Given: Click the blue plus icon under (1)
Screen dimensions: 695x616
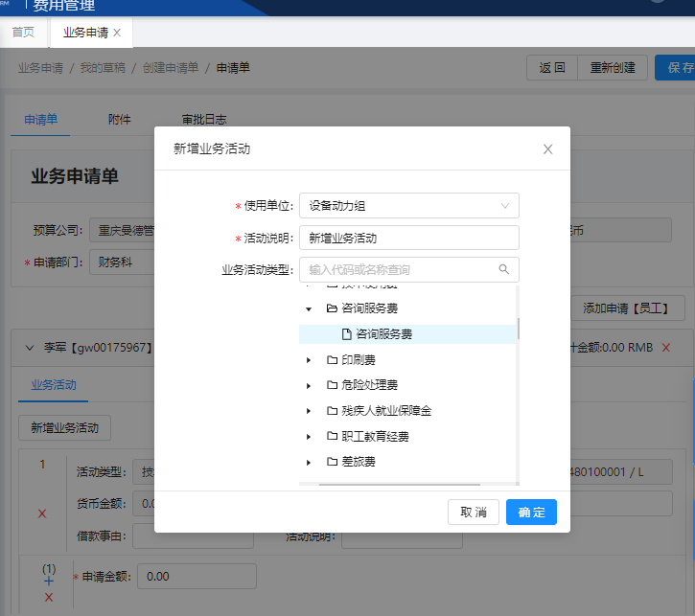Looking at the screenshot, I should click(x=49, y=581).
